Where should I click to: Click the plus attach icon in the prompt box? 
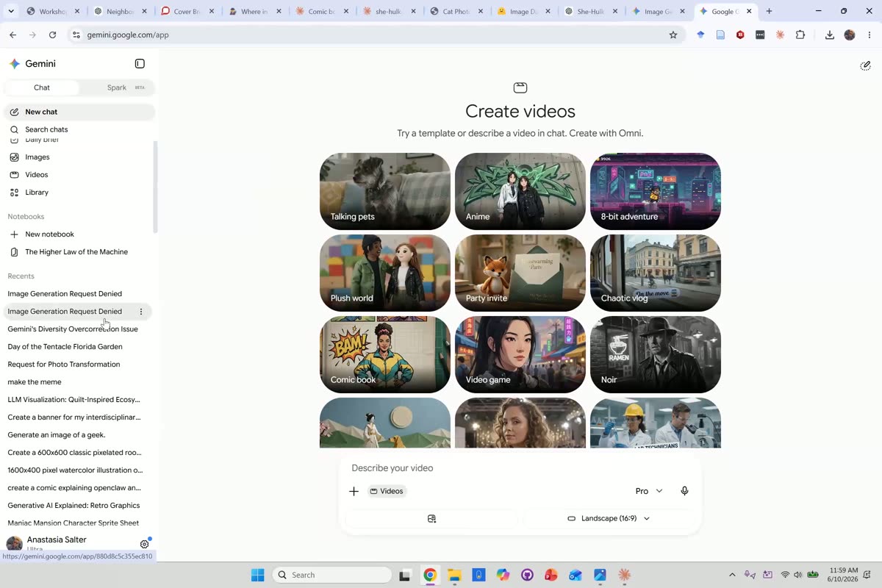(354, 491)
